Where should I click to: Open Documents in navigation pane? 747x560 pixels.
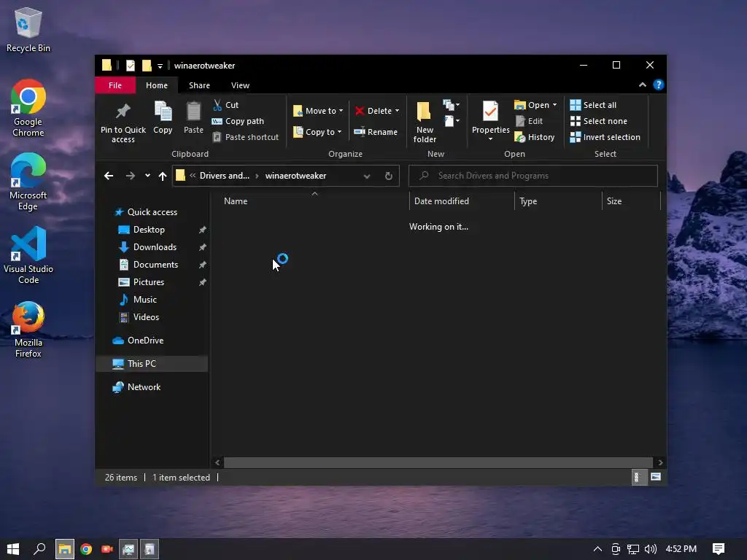point(155,265)
